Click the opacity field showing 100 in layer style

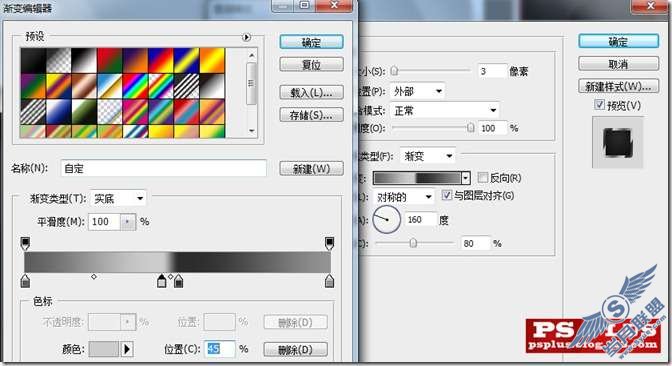[x=492, y=128]
